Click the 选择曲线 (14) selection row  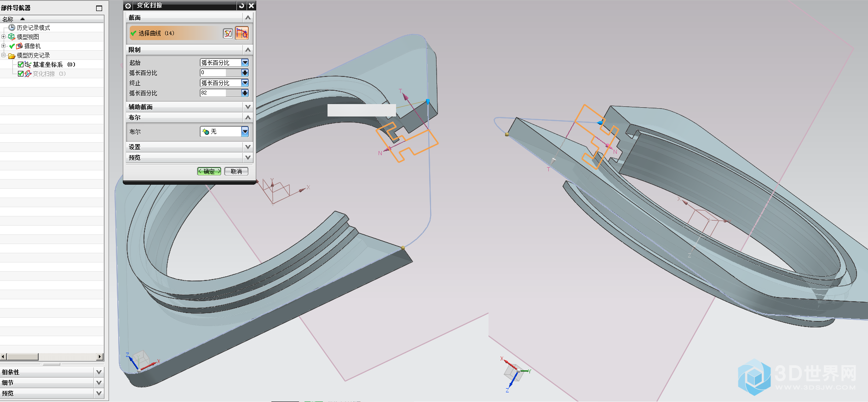coord(175,33)
